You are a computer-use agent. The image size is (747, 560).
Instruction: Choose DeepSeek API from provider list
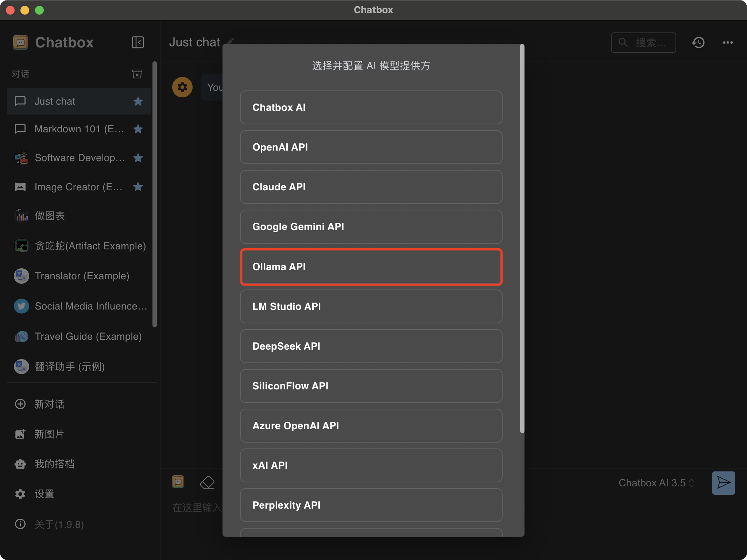point(371,346)
